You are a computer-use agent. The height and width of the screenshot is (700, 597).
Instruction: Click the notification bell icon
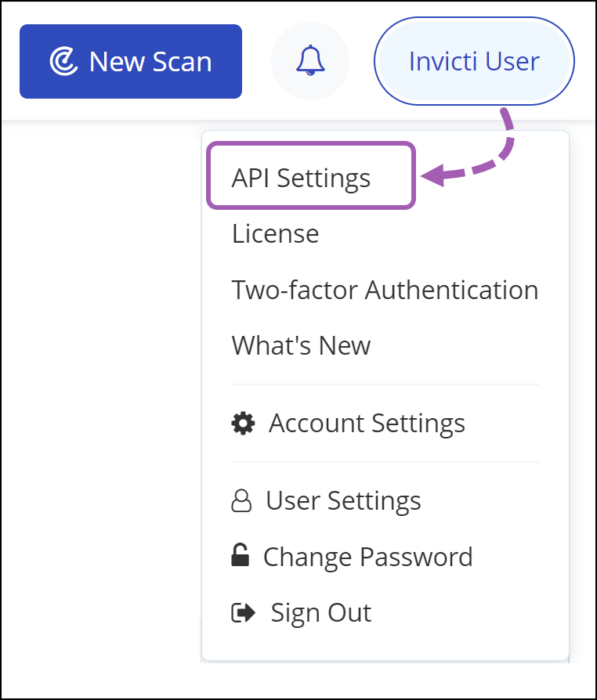[x=310, y=60]
